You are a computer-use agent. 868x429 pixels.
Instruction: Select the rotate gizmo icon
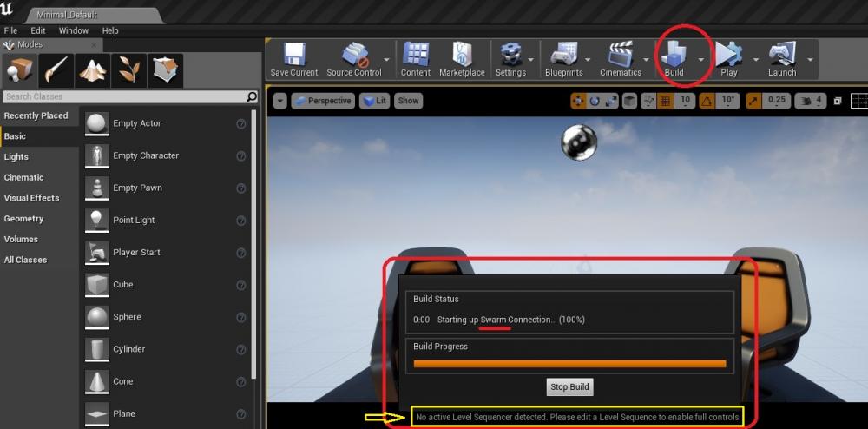tap(595, 101)
